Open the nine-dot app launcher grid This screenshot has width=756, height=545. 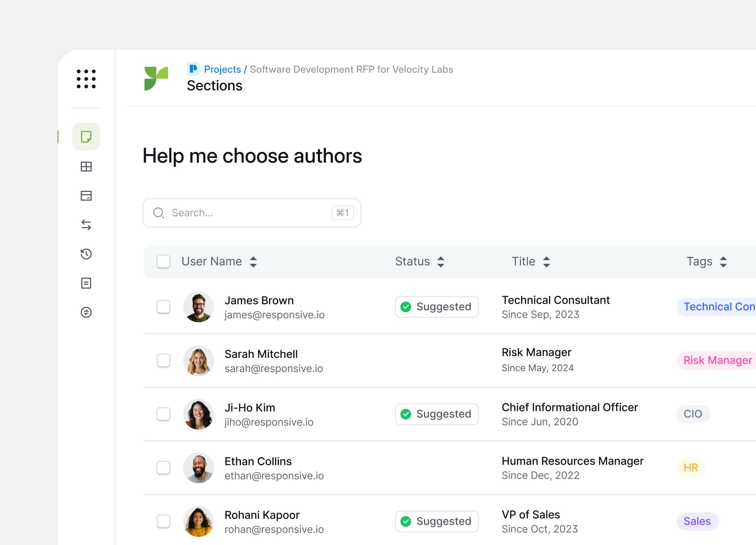(86, 79)
